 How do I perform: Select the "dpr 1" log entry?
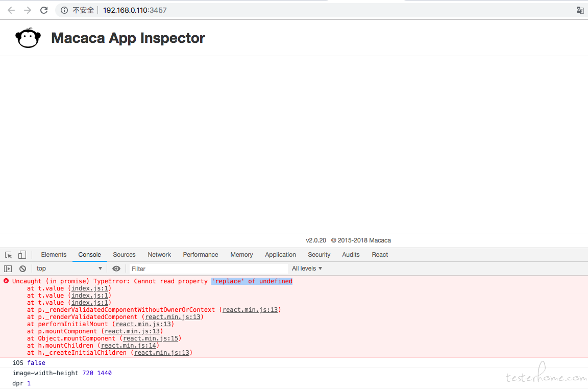[x=21, y=383]
